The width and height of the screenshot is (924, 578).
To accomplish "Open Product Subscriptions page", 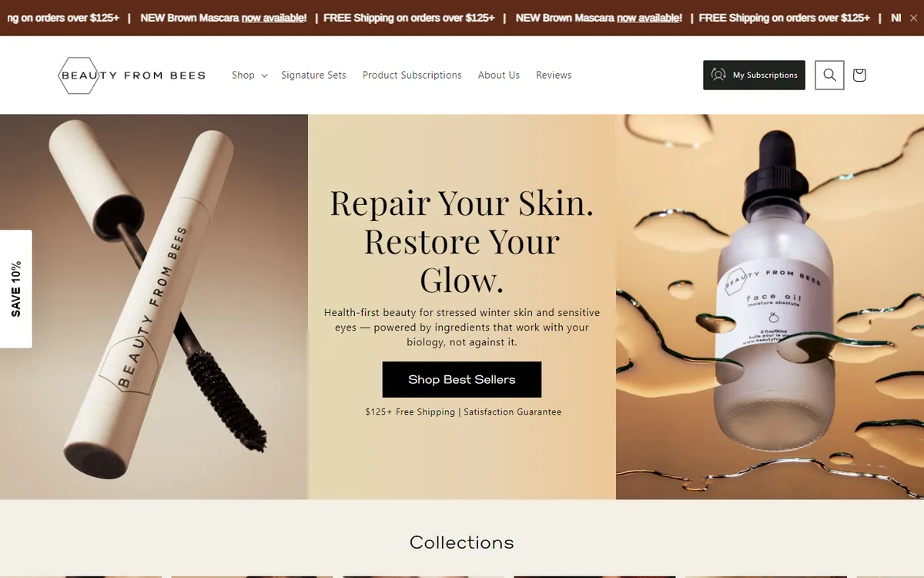I will click(412, 75).
